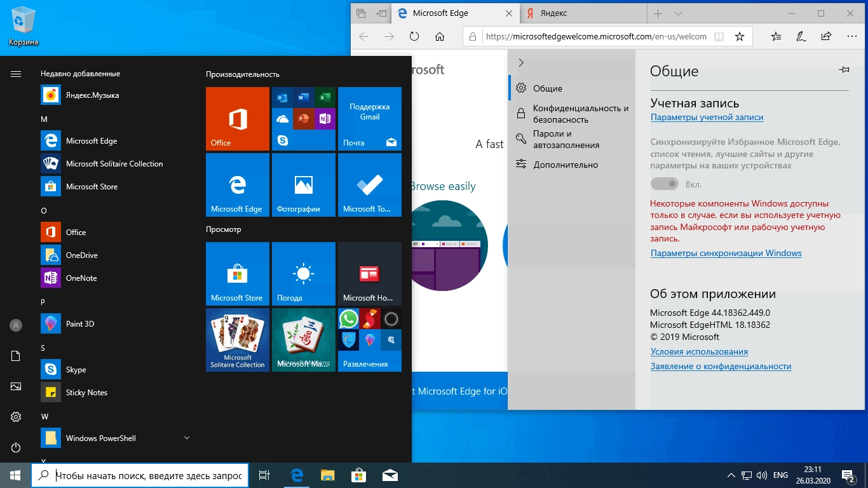Viewport: 868px width, 488px height.
Task: Click the Power button in Start
Action: (x=16, y=447)
